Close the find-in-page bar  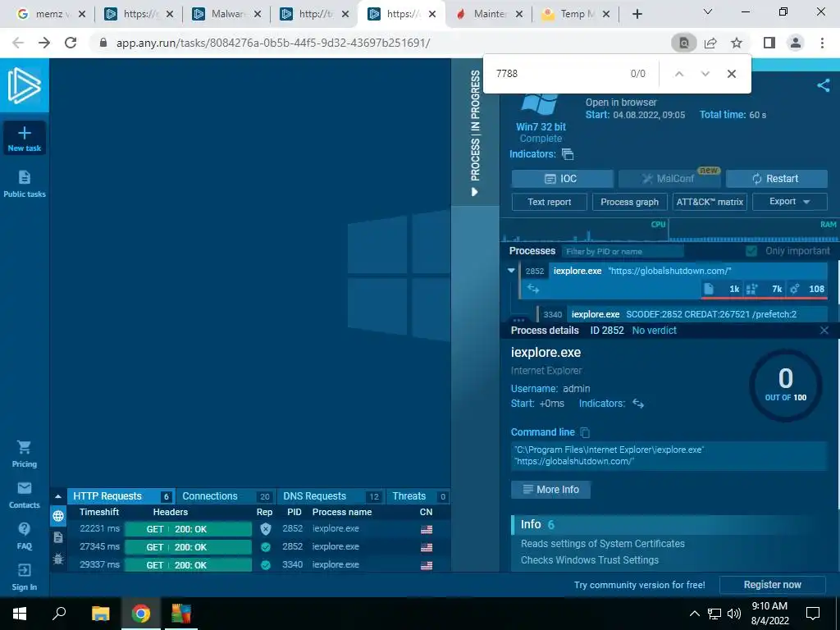coord(731,74)
